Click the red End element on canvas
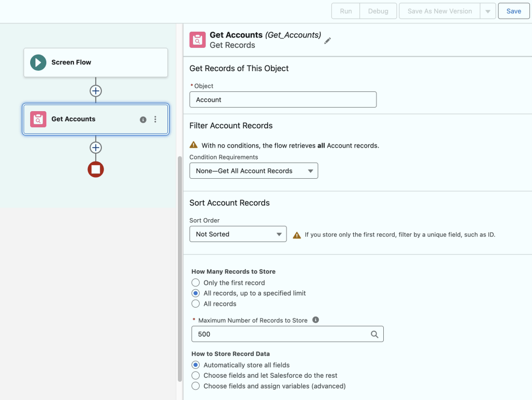The height and width of the screenshot is (400, 532). [96, 169]
